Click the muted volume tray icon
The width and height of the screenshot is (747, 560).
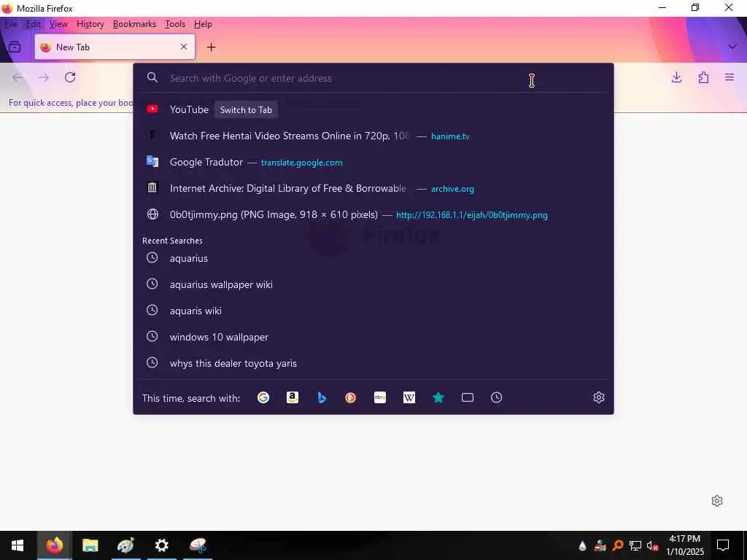(x=652, y=545)
